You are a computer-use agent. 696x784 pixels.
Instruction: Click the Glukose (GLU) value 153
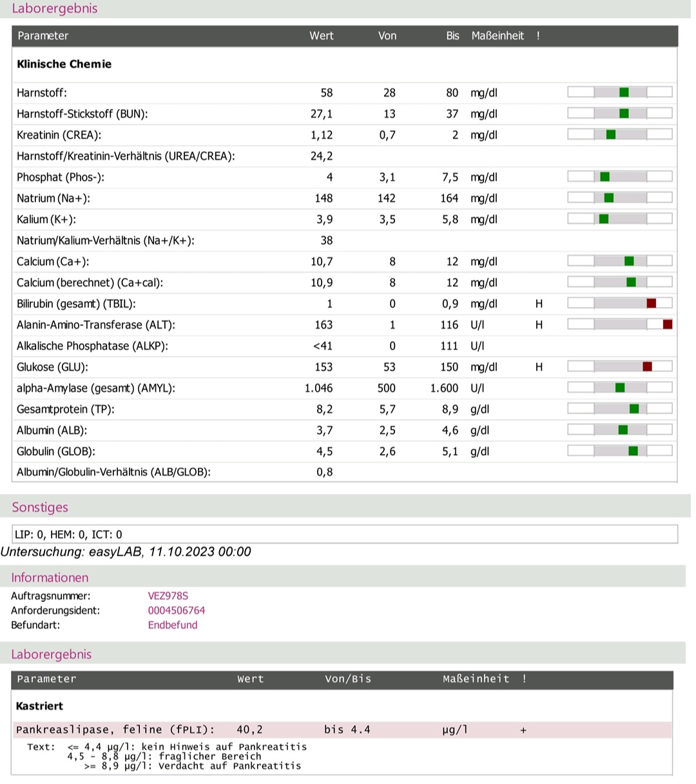tap(324, 367)
